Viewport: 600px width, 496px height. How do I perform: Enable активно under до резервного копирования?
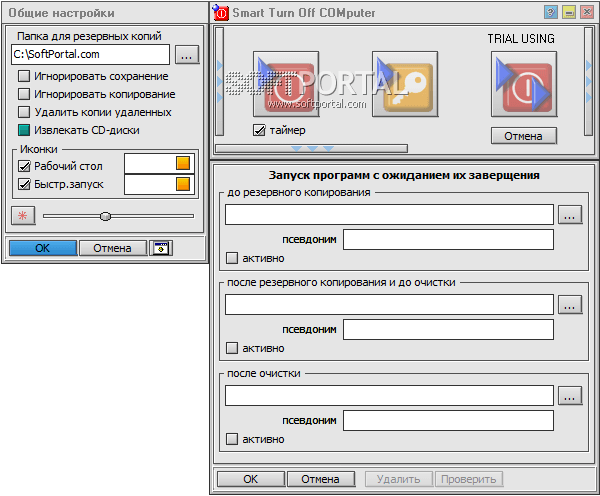tap(232, 258)
